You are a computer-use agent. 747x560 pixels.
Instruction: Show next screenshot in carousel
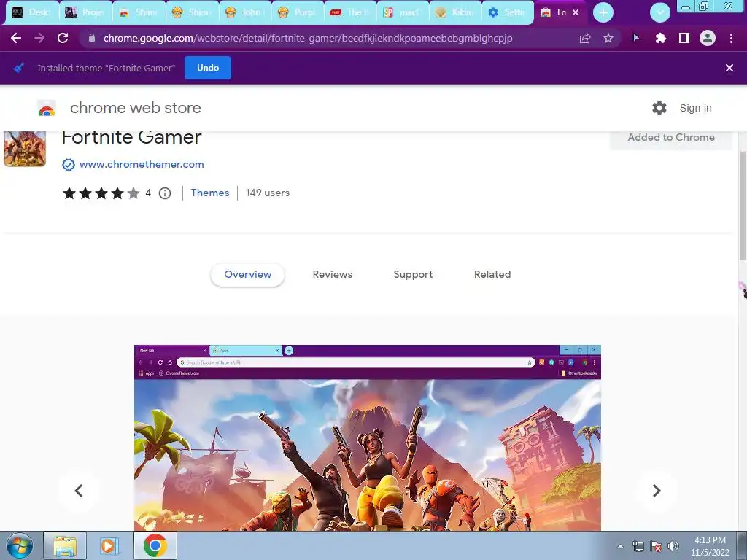pyautogui.click(x=657, y=491)
